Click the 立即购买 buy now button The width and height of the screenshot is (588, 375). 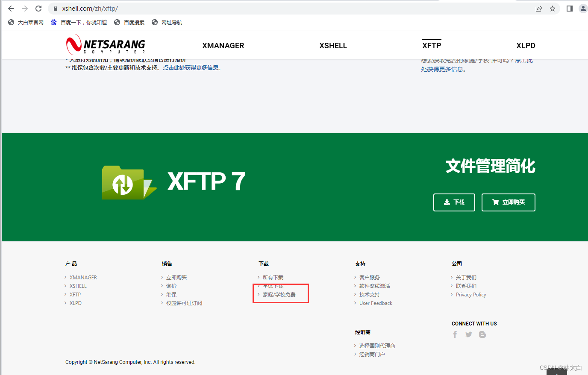pyautogui.click(x=509, y=202)
